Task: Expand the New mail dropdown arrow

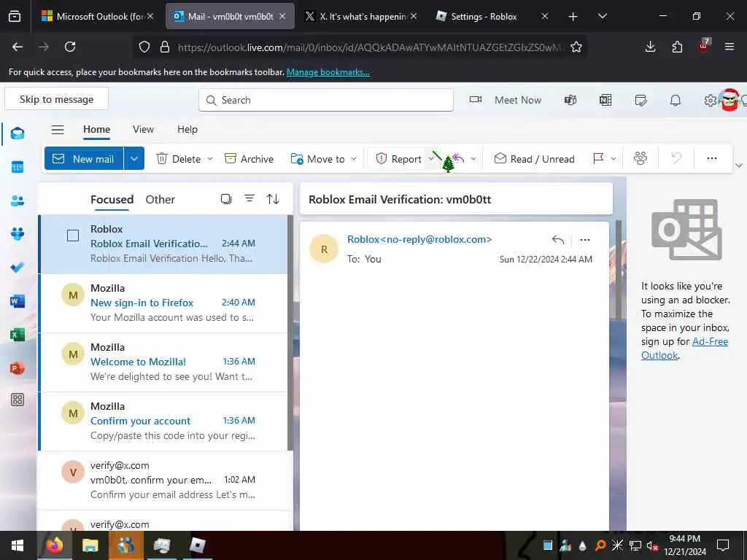Action: (134, 158)
